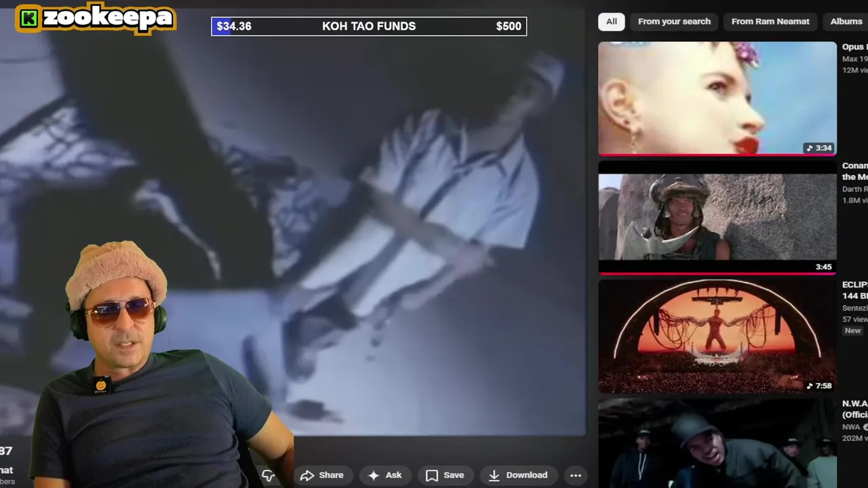Click the Opus video title text
Screen dimensions: 868x488
[854, 47]
